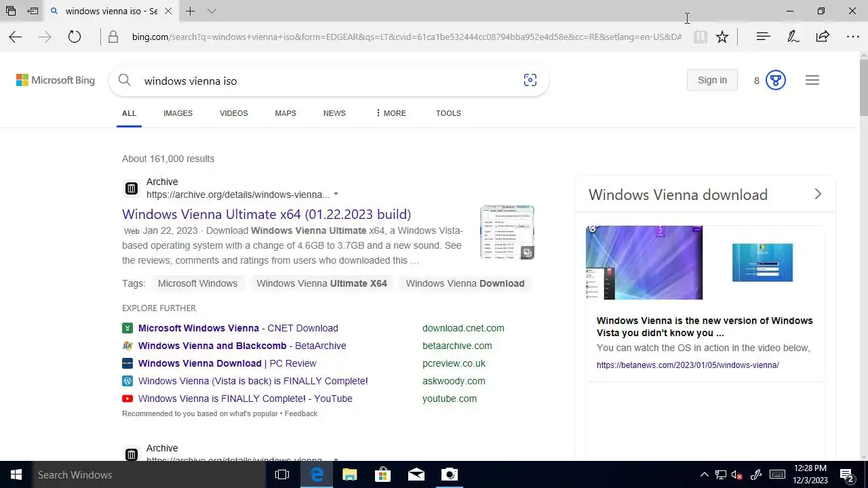Show tab previews chevron
Screen dimensions: 868x488
pos(212,11)
